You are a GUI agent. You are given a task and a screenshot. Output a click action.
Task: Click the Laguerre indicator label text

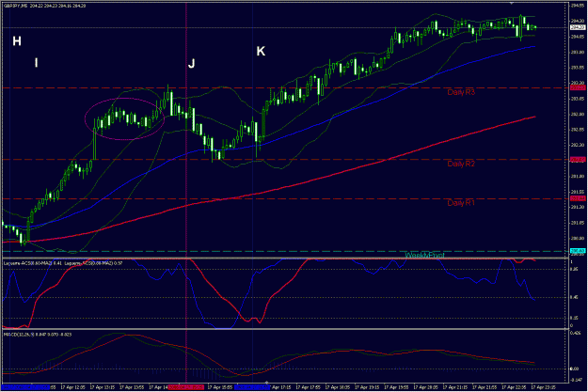[63, 263]
